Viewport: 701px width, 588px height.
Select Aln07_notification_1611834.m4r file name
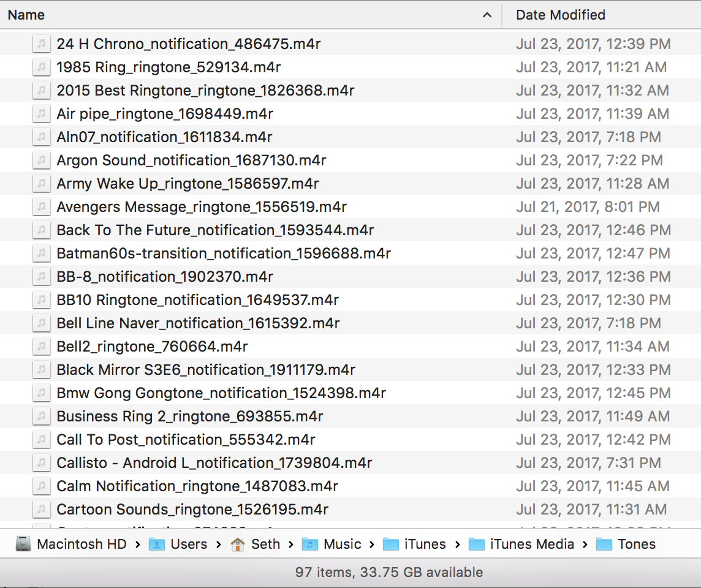click(164, 137)
